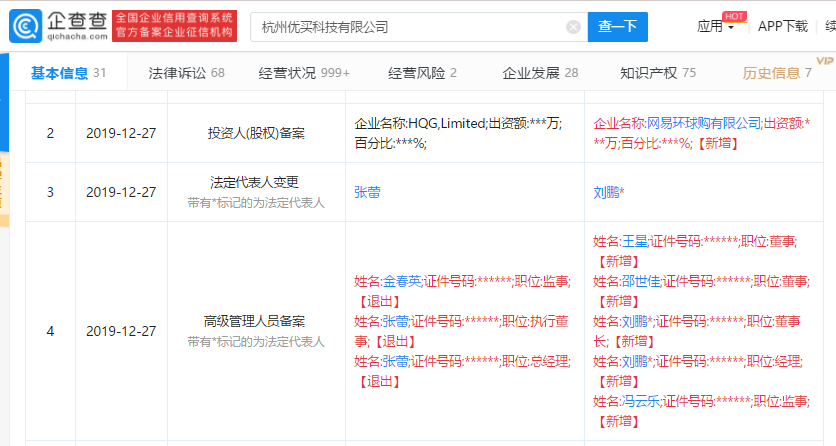Open 张蕾 link in the 法定代表人变更 row

click(367, 192)
